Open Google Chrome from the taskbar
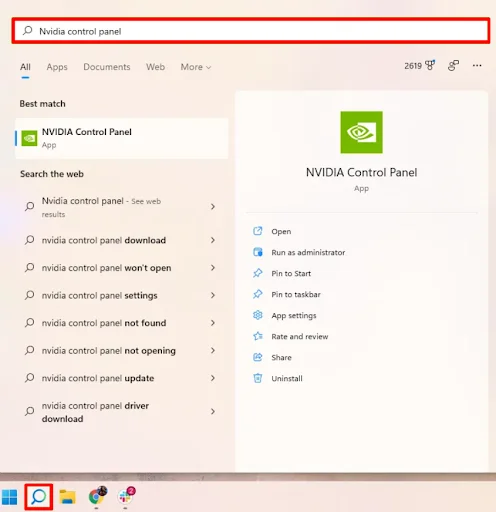The image size is (496, 512). click(x=97, y=496)
